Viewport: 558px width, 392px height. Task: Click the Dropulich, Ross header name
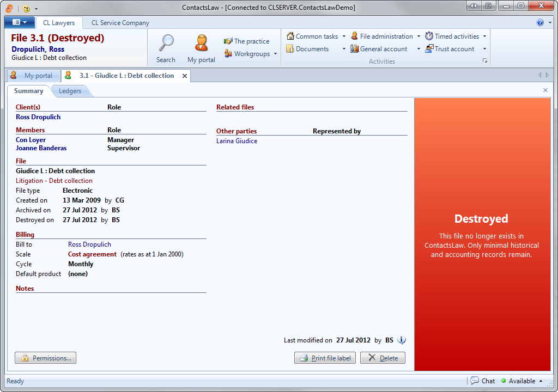point(38,49)
